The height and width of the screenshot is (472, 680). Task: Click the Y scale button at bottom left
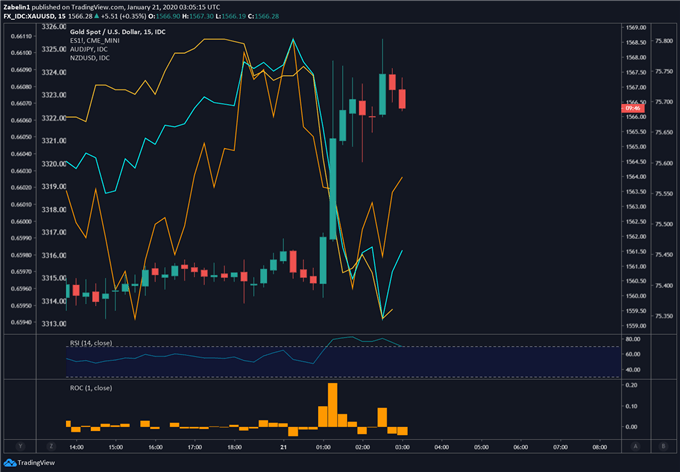20,446
